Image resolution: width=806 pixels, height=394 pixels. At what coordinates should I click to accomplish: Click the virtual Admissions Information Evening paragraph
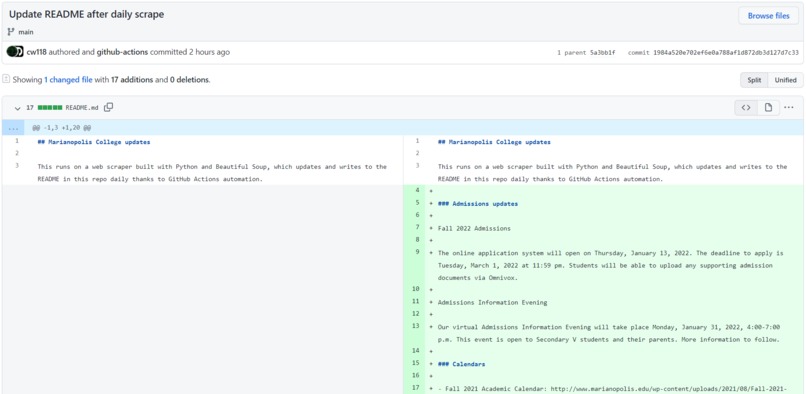(609, 333)
